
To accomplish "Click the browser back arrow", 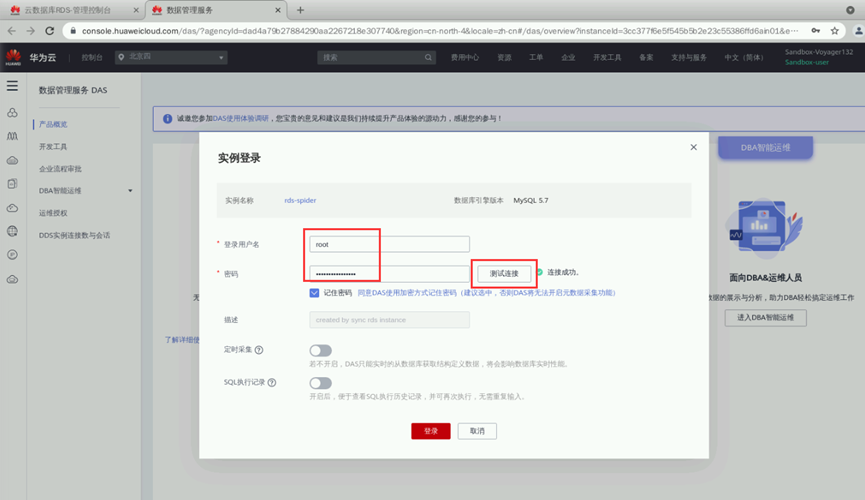I will coord(12,31).
